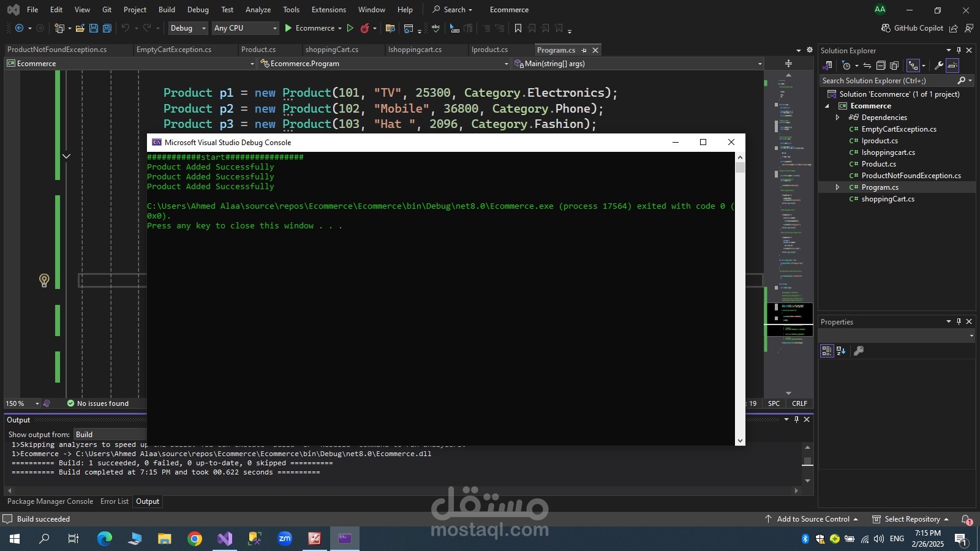
Task: Click the Search box in the title bar
Action: (453, 10)
